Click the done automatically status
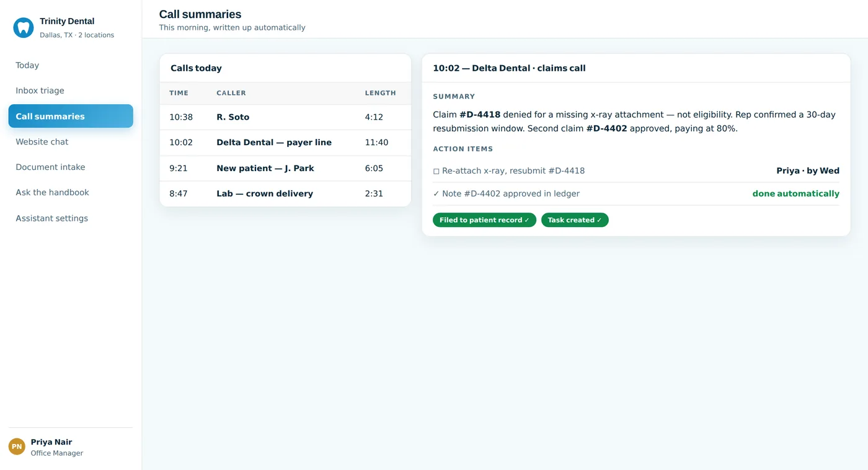The image size is (868, 470). pos(796,193)
